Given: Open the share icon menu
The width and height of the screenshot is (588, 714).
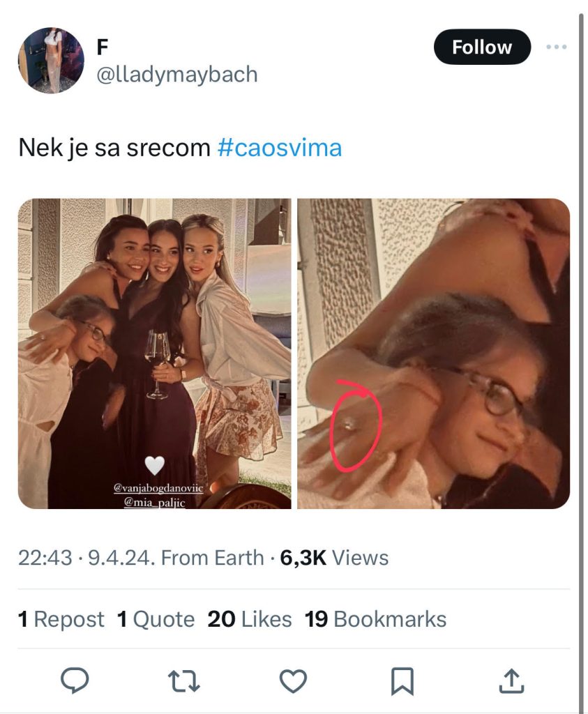Looking at the screenshot, I should pos(511,681).
